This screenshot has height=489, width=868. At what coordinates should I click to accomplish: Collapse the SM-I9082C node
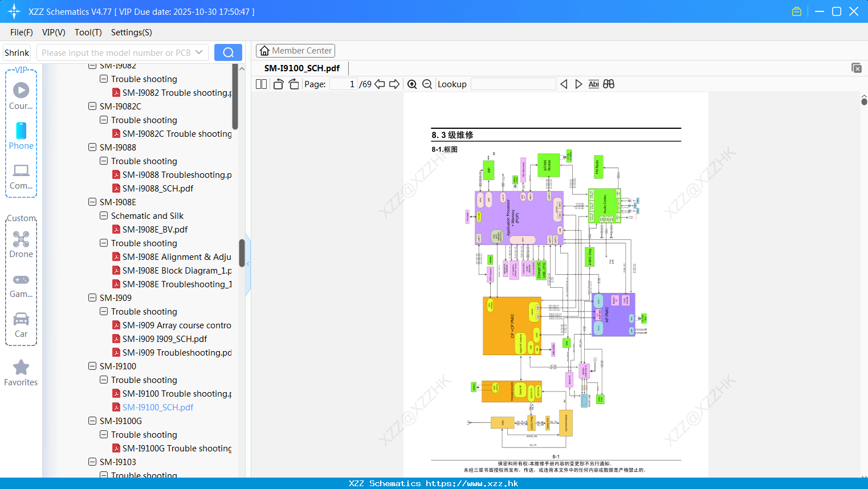click(x=92, y=106)
